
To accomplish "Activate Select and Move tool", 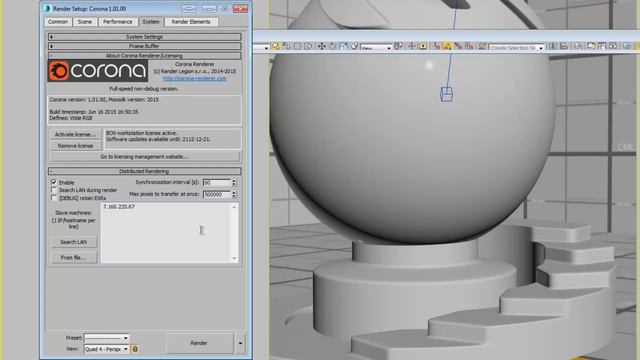I will point(322,46).
